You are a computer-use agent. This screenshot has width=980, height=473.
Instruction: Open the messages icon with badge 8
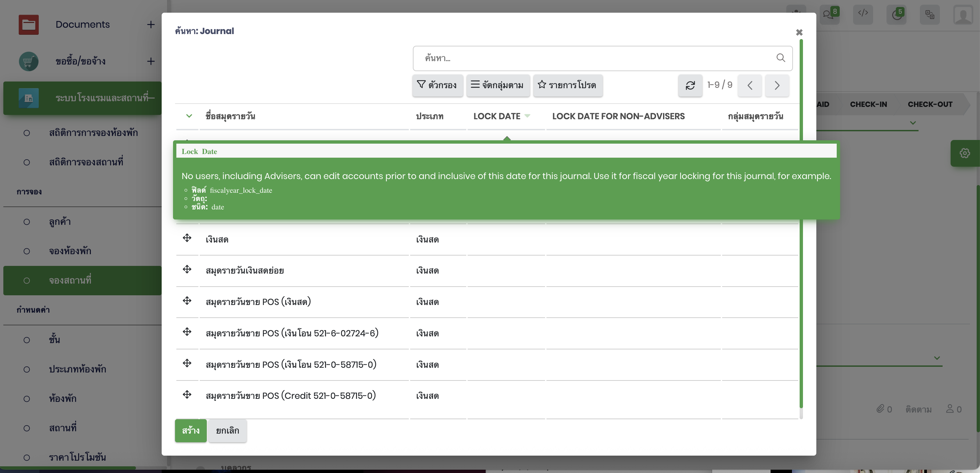[829, 14]
